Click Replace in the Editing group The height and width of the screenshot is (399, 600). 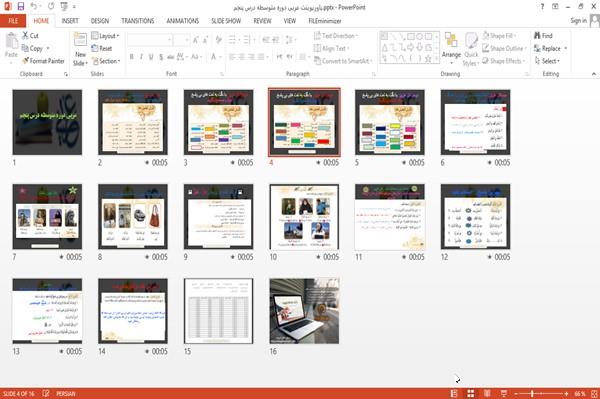coord(551,48)
